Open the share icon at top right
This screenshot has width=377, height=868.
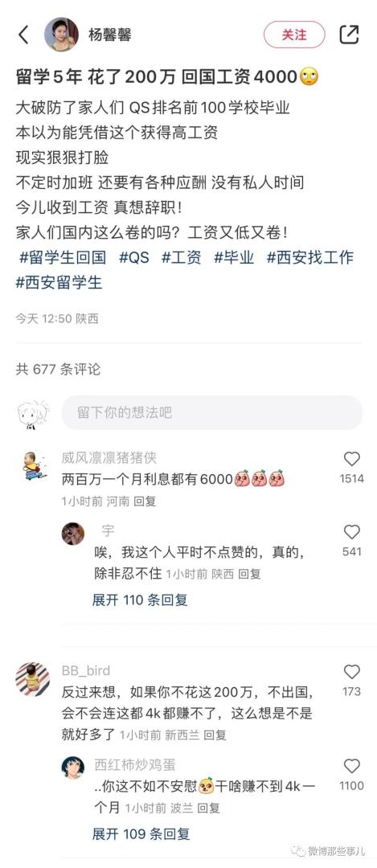point(349,35)
